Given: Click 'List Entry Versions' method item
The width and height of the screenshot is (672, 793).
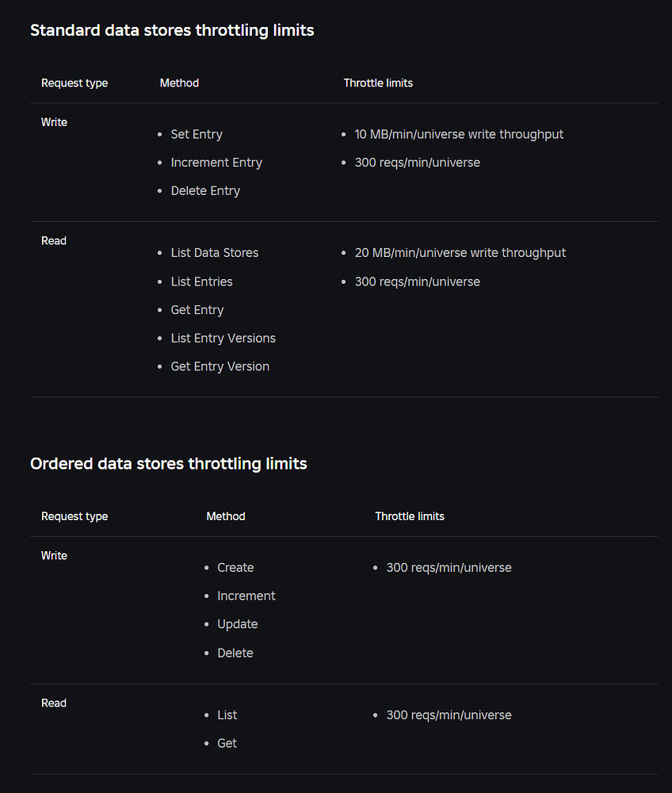Looking at the screenshot, I should tap(223, 339).
